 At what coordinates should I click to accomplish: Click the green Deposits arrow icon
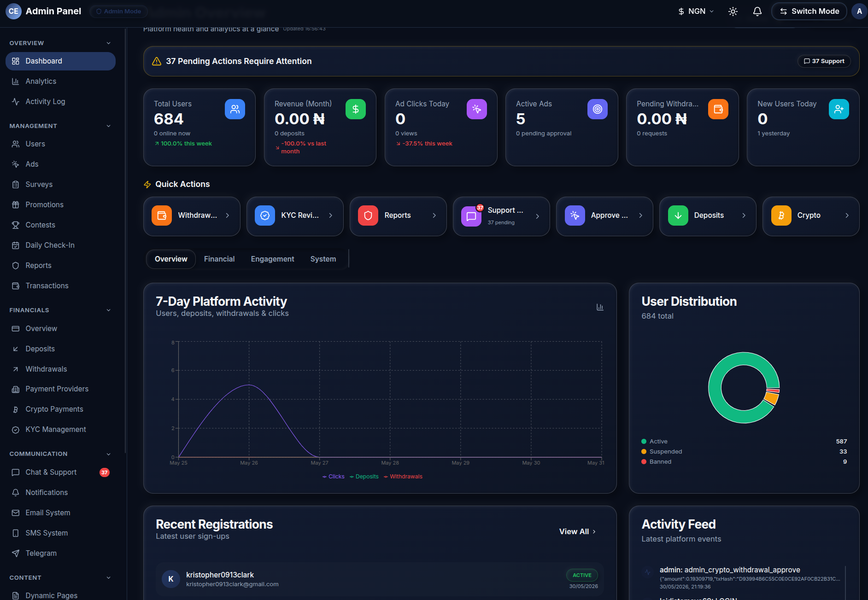click(x=678, y=216)
